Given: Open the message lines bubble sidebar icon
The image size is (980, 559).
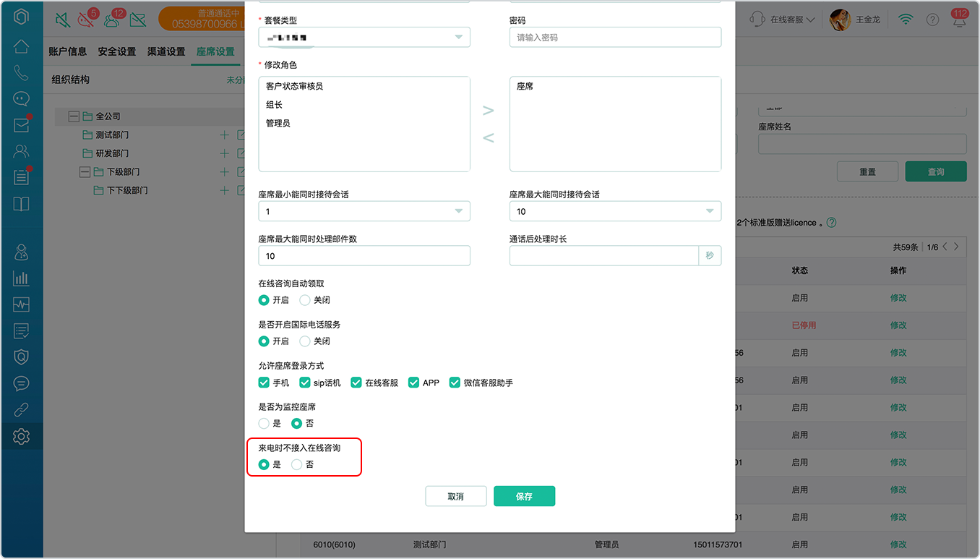Looking at the screenshot, I should tap(21, 383).
